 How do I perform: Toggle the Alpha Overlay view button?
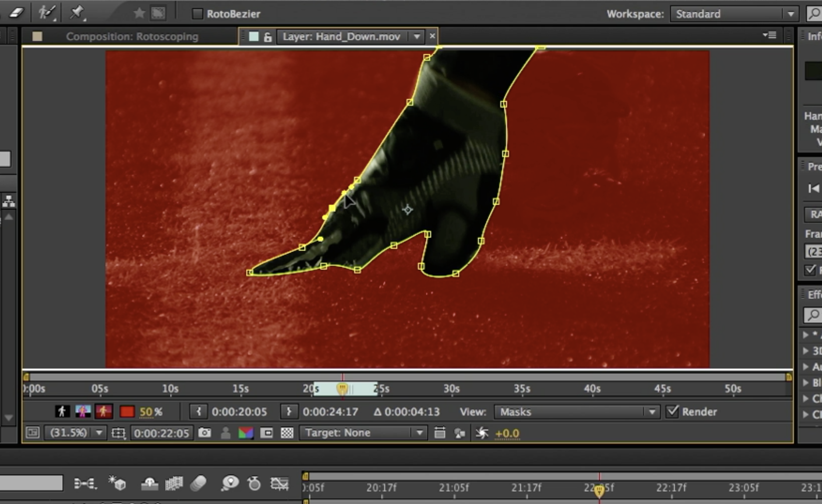(x=104, y=411)
